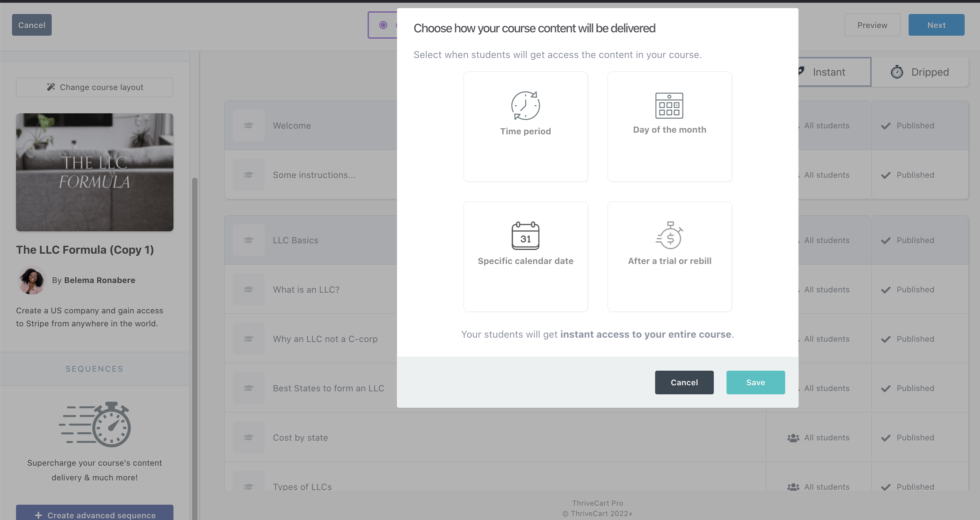980x520 pixels.
Task: Click the lesson icon next to Cost by state
Action: [x=249, y=438]
